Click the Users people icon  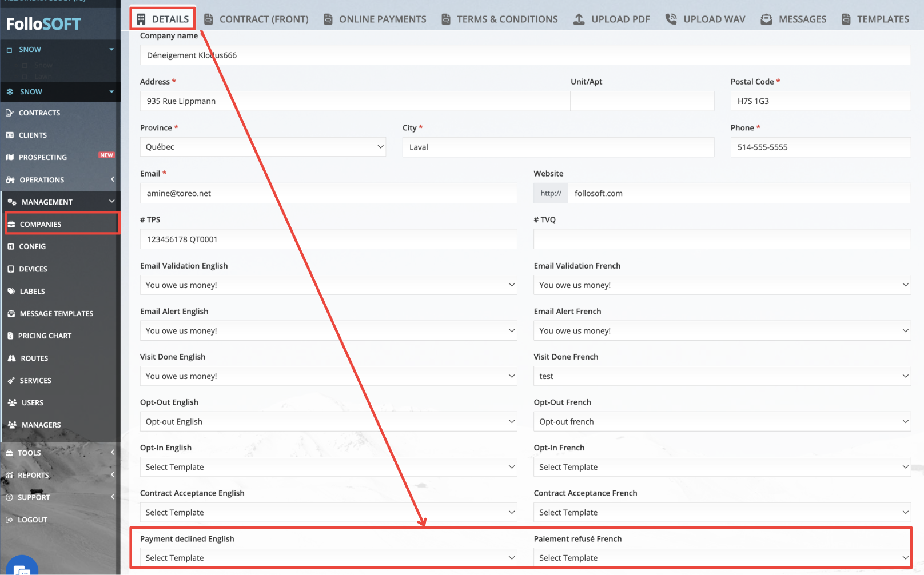coord(12,402)
